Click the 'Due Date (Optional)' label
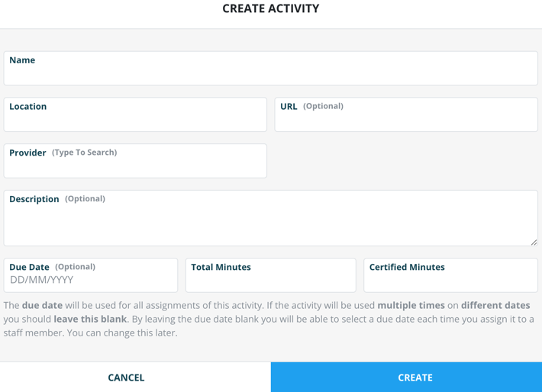The width and height of the screenshot is (542, 392). (x=52, y=267)
